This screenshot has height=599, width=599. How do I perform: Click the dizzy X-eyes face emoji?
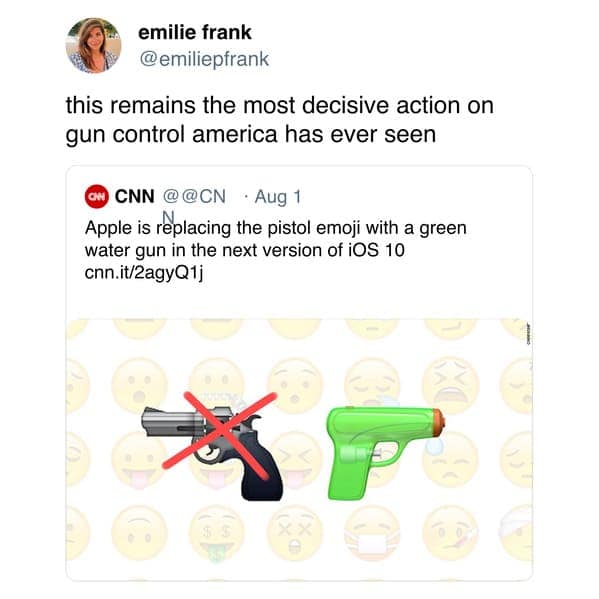pyautogui.click(x=295, y=534)
